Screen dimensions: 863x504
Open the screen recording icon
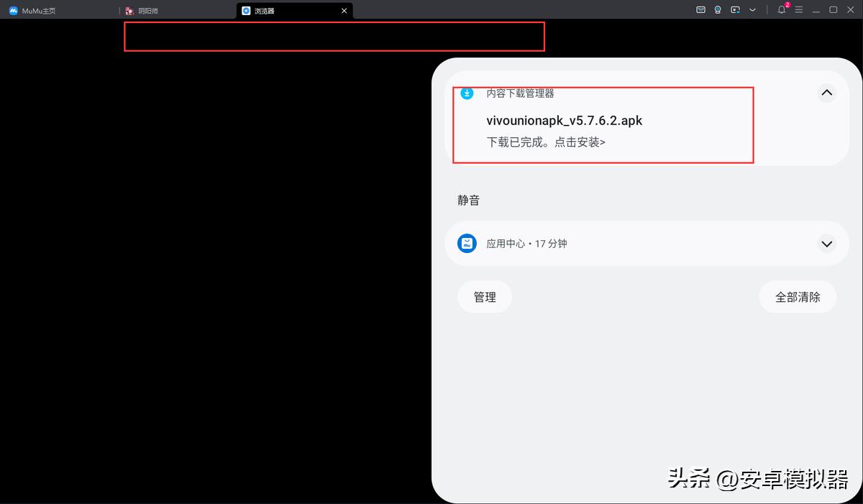(x=735, y=9)
